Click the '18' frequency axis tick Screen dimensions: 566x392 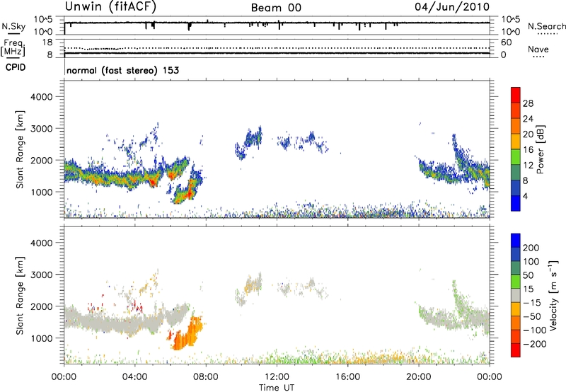pyautogui.click(x=47, y=42)
